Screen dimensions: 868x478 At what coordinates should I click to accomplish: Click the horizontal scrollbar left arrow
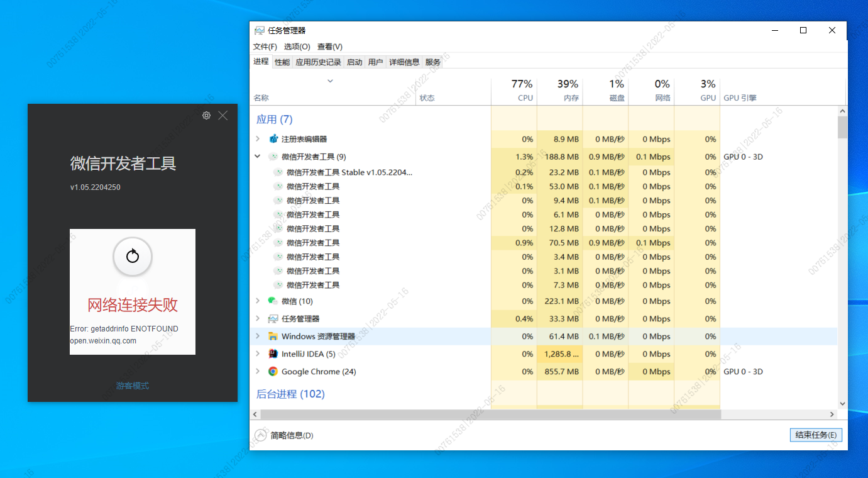click(x=255, y=414)
